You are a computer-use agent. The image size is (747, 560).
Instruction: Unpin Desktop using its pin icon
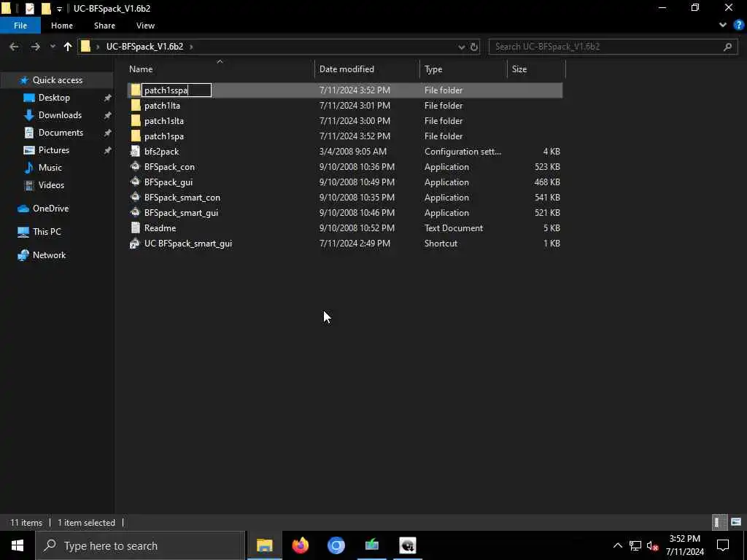coord(108,98)
